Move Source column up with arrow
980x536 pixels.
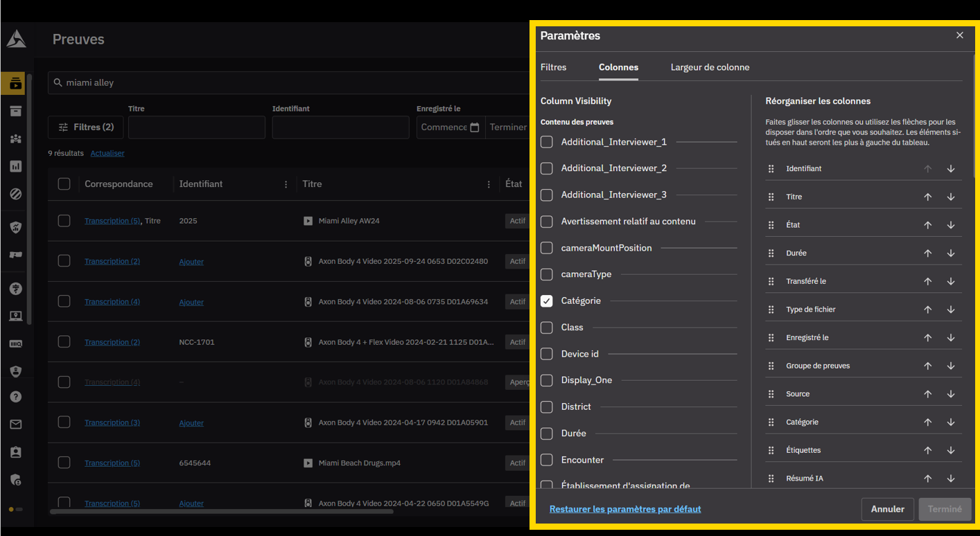[927, 394]
